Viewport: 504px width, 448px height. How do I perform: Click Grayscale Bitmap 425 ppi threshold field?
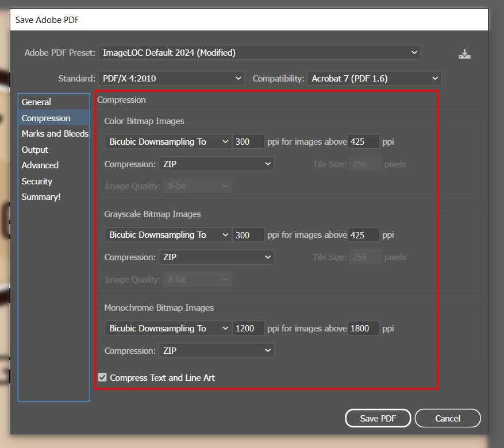[364, 235]
